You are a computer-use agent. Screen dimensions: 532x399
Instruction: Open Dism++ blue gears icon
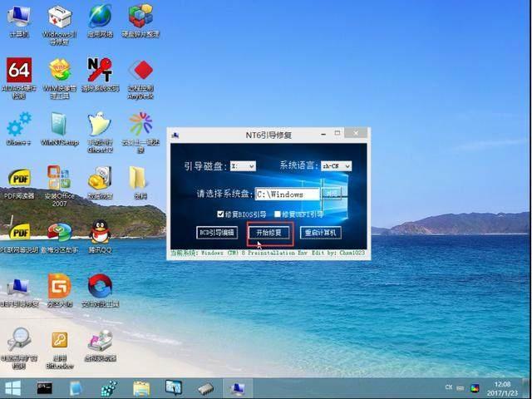19,129
